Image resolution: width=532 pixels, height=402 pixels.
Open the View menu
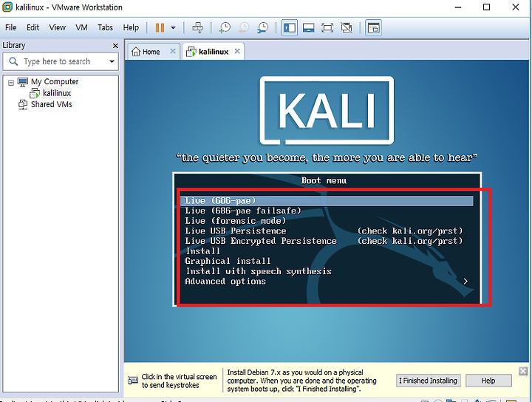click(x=58, y=27)
